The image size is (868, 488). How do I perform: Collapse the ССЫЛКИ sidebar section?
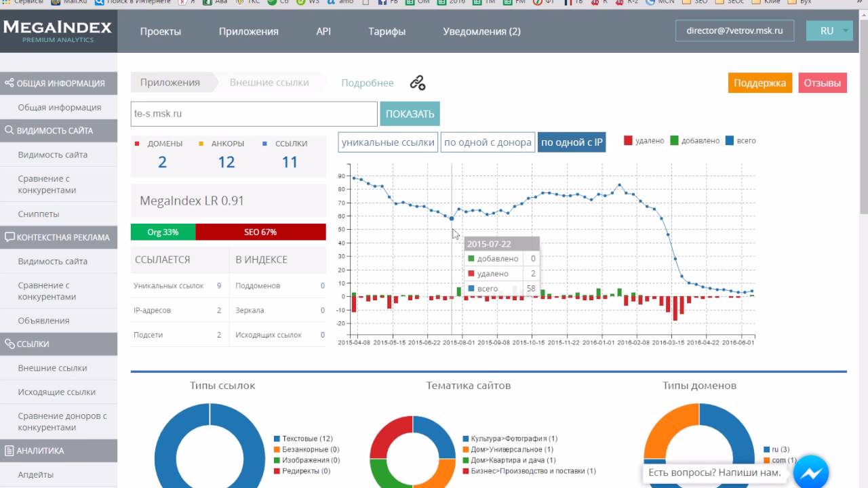[58, 344]
